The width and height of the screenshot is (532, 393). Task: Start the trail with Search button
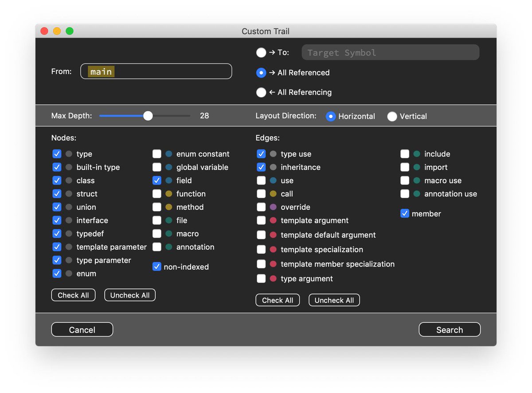(x=450, y=330)
